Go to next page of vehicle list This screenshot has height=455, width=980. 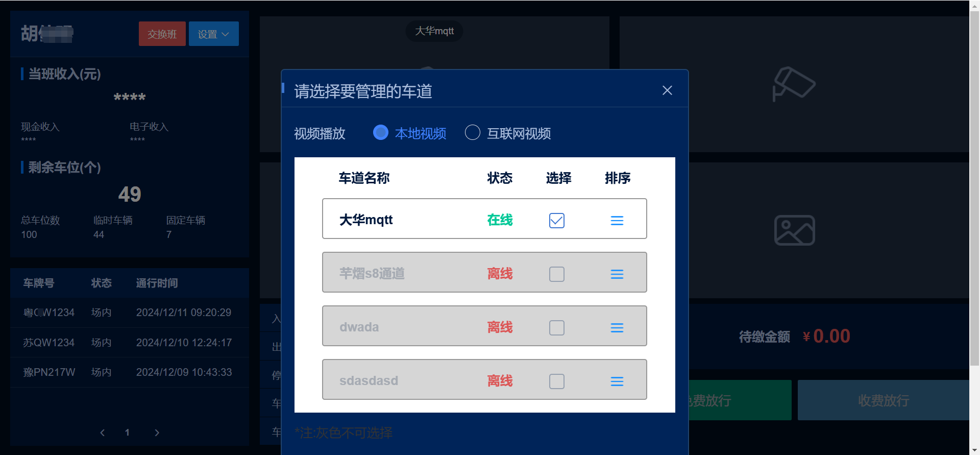[157, 433]
